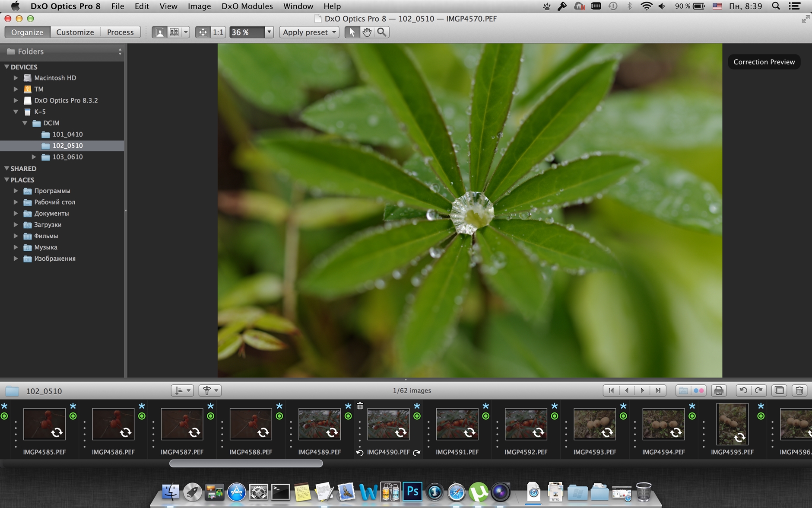812x508 pixels.
Task: Expand the 103_0610 folder
Action: coord(34,157)
